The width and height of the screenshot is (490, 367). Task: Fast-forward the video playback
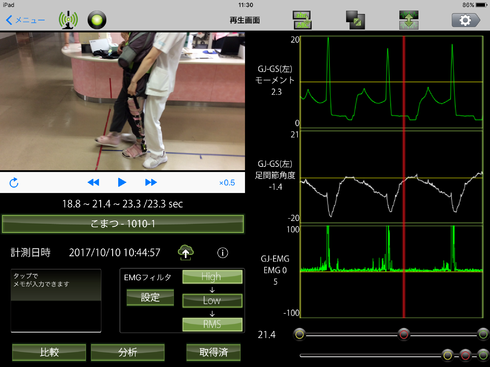tap(151, 182)
